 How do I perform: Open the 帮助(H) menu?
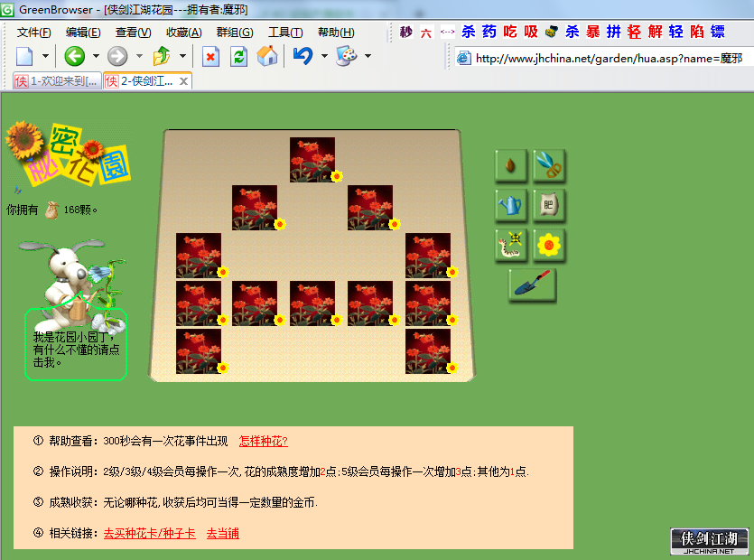coord(336,33)
